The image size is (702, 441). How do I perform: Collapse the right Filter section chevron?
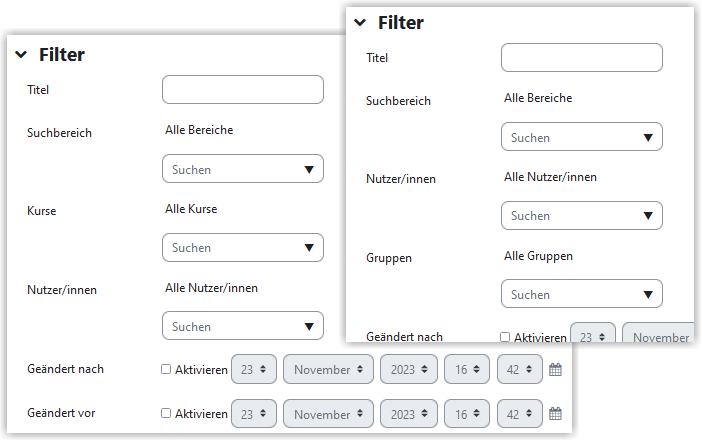360,22
